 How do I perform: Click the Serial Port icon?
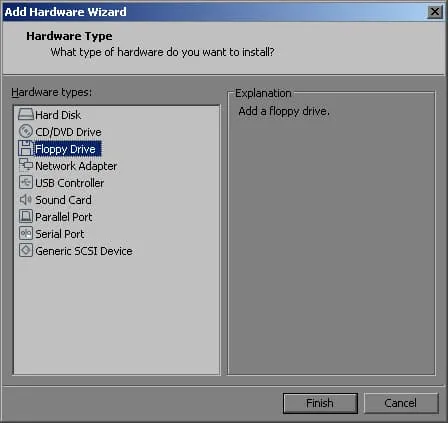pyautogui.click(x=26, y=233)
